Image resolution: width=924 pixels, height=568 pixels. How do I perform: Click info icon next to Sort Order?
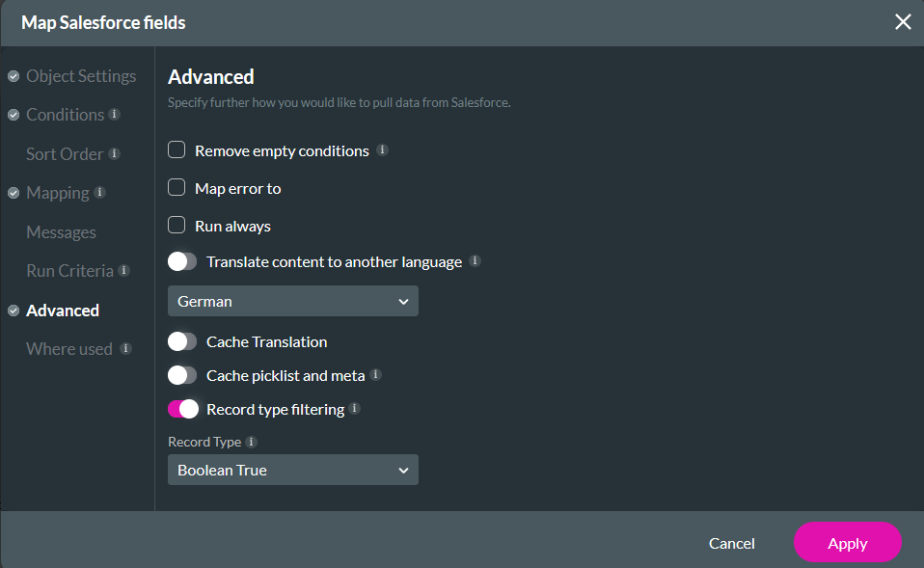[115, 153]
